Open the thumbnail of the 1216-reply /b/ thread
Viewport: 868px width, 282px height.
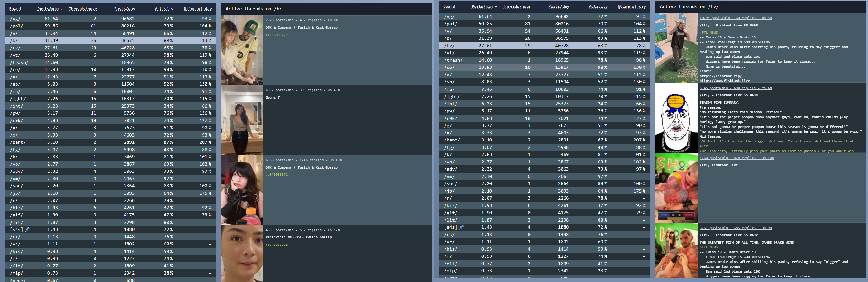tap(242, 190)
